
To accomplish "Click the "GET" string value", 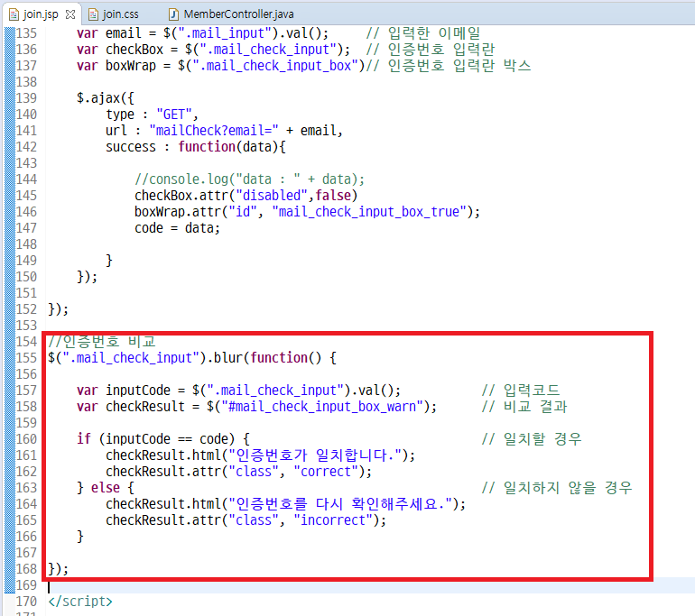I will coord(173,115).
